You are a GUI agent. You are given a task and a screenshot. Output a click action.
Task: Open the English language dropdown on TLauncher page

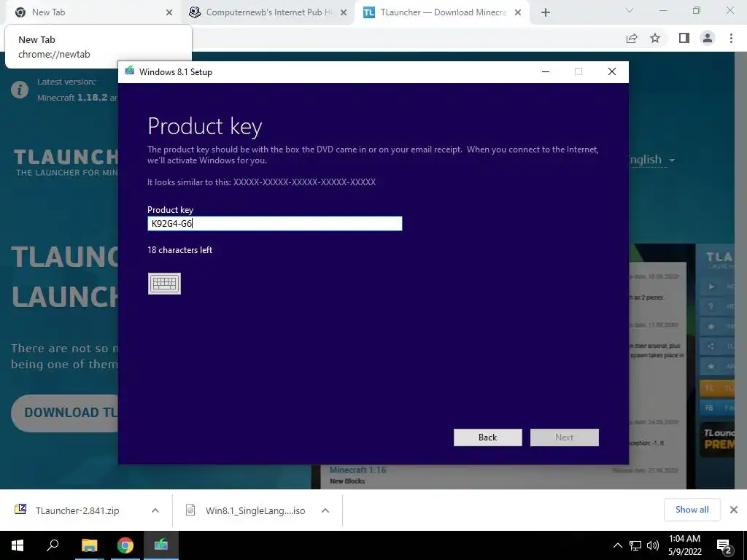[x=651, y=160]
